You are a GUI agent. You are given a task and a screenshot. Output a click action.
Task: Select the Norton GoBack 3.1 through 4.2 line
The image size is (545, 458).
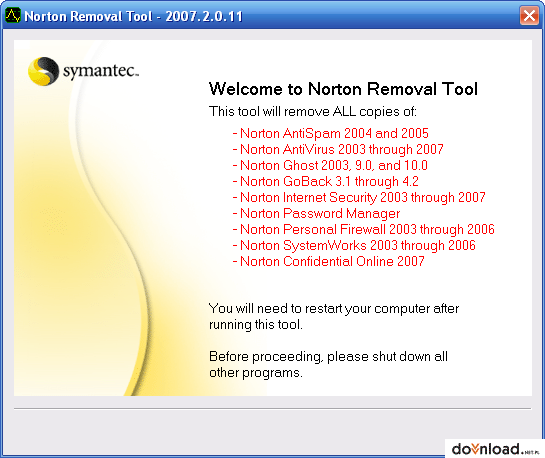(x=326, y=181)
